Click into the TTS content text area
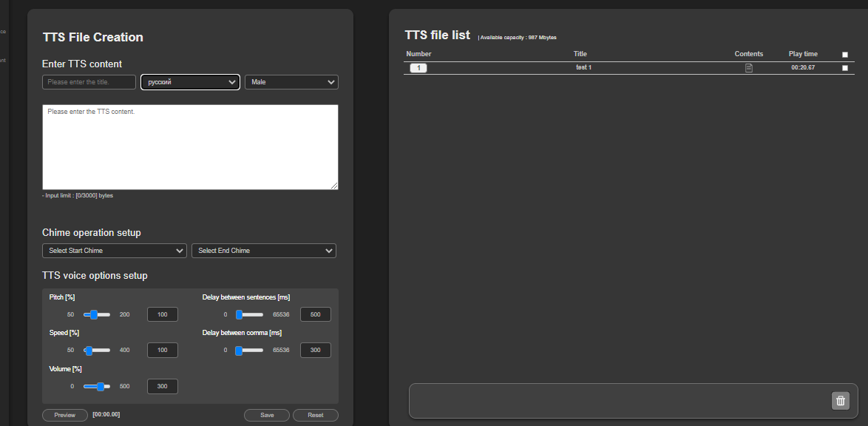 tap(191, 146)
